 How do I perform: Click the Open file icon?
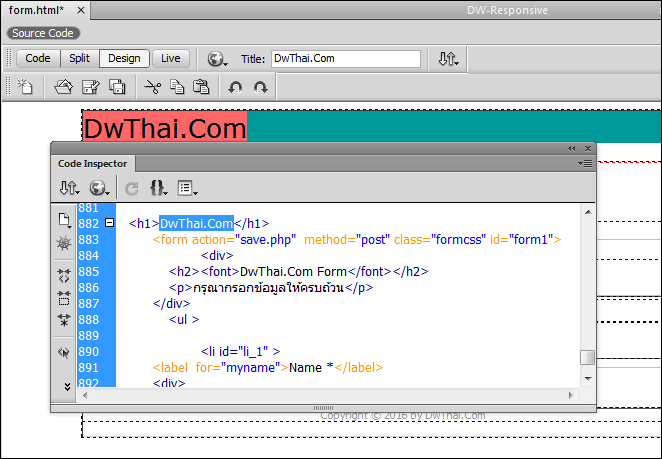(x=63, y=87)
